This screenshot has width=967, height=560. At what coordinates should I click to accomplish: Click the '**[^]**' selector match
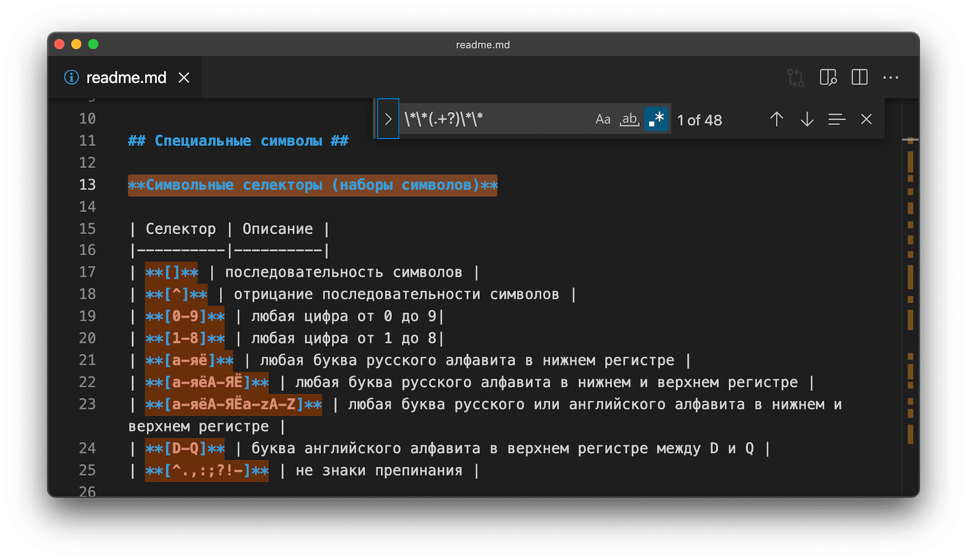[176, 294]
